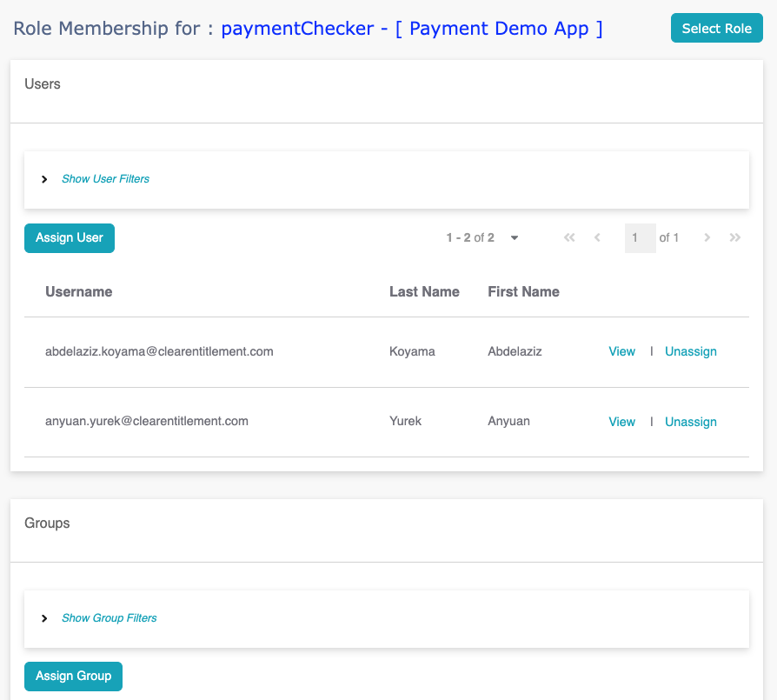Unassign user anyuan.yurek from role
This screenshot has width=777, height=700.
click(691, 422)
